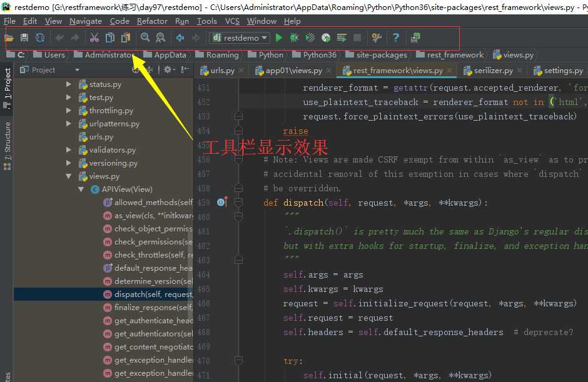Click the Undo arrow icon
This screenshot has height=382, width=588.
(x=59, y=38)
